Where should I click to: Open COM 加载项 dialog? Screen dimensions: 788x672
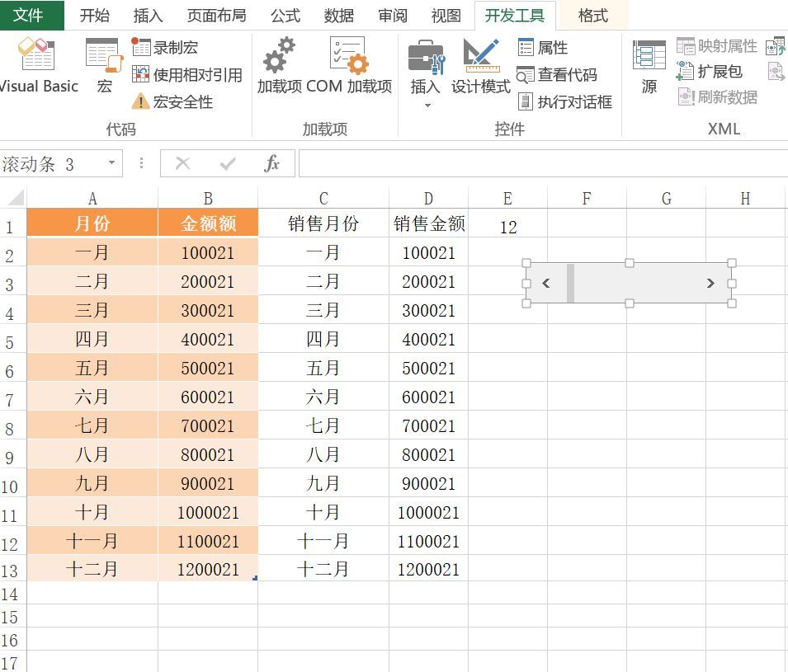pyautogui.click(x=349, y=65)
